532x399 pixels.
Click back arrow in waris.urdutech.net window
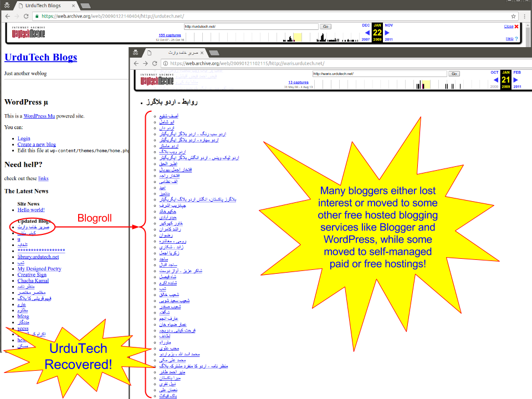coord(136,63)
